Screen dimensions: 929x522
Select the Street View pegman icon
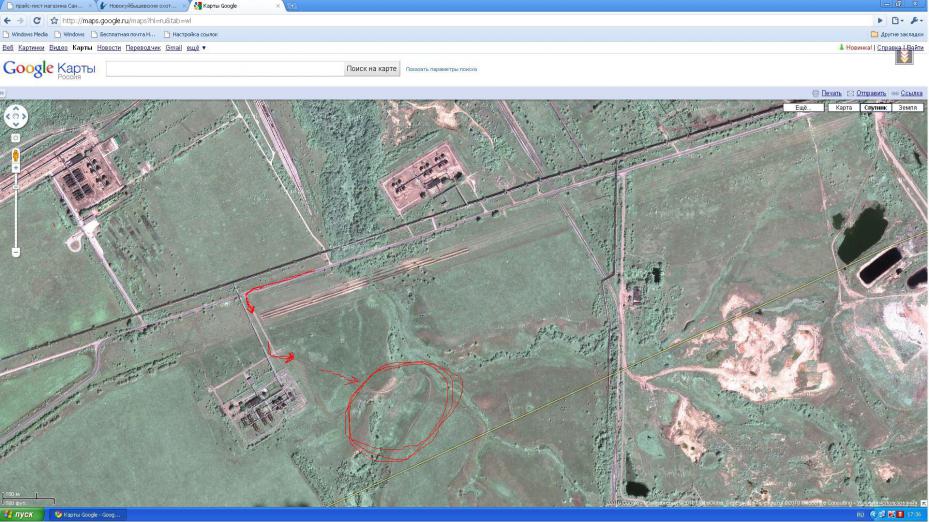click(x=16, y=156)
